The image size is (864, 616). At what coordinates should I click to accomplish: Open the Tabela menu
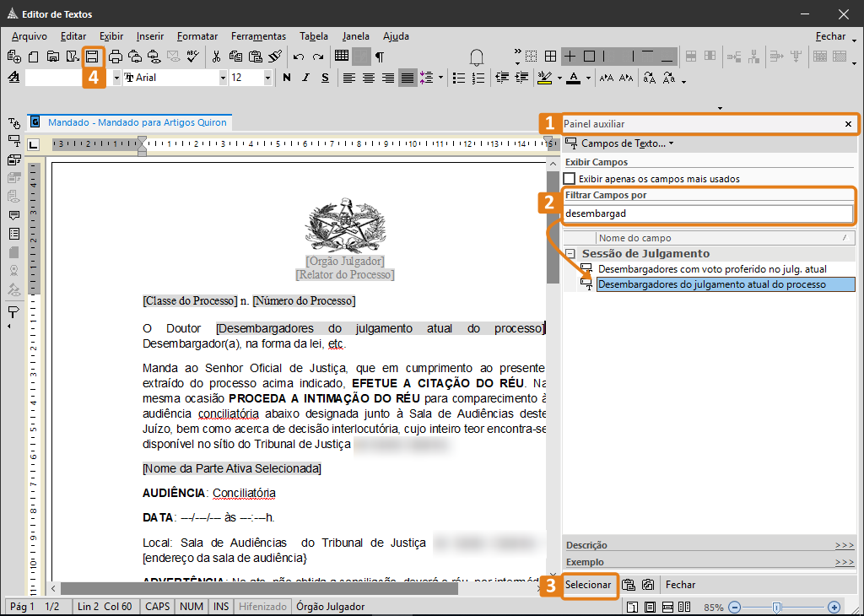314,36
